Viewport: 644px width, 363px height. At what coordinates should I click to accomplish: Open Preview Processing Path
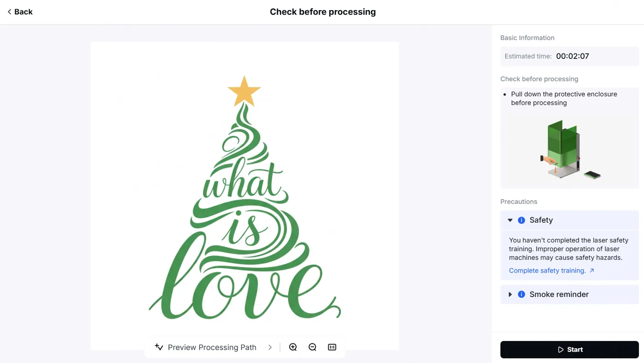coord(212,347)
